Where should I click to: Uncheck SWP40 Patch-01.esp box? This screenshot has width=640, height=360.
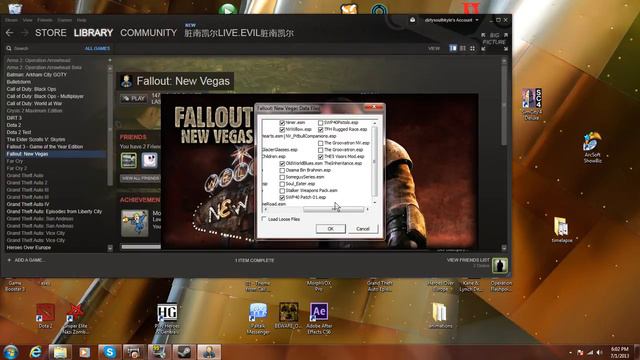click(x=282, y=197)
